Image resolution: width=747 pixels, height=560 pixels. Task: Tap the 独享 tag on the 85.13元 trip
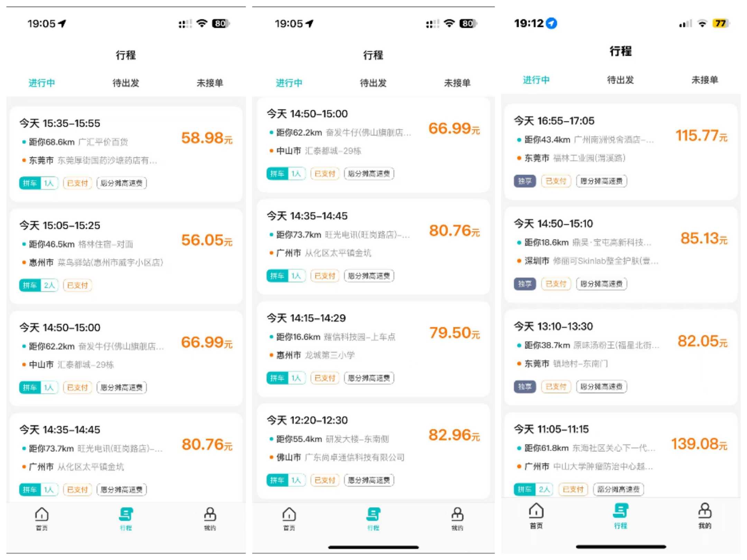pos(525,284)
